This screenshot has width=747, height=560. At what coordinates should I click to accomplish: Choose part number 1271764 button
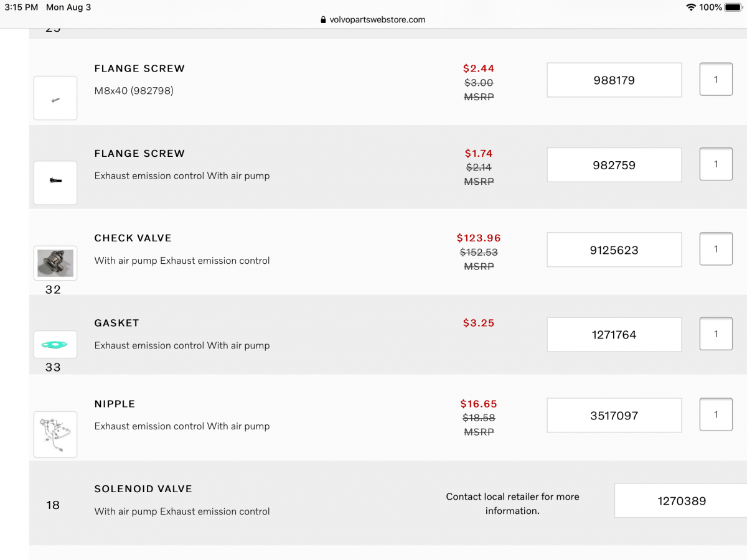click(614, 335)
